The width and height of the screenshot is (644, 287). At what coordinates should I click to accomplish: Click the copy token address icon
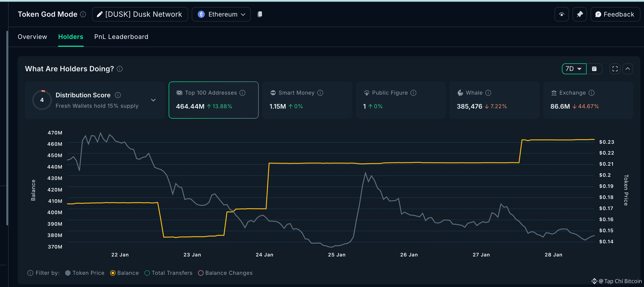[260, 14]
